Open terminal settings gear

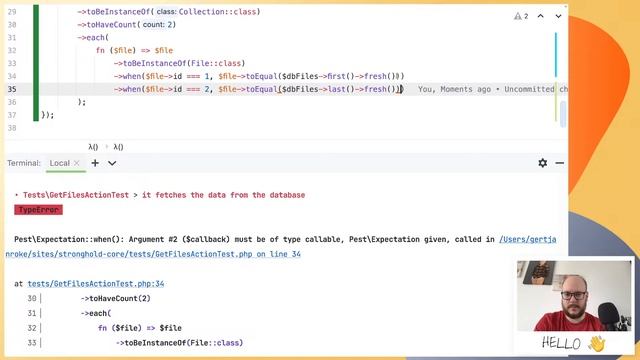pos(542,163)
